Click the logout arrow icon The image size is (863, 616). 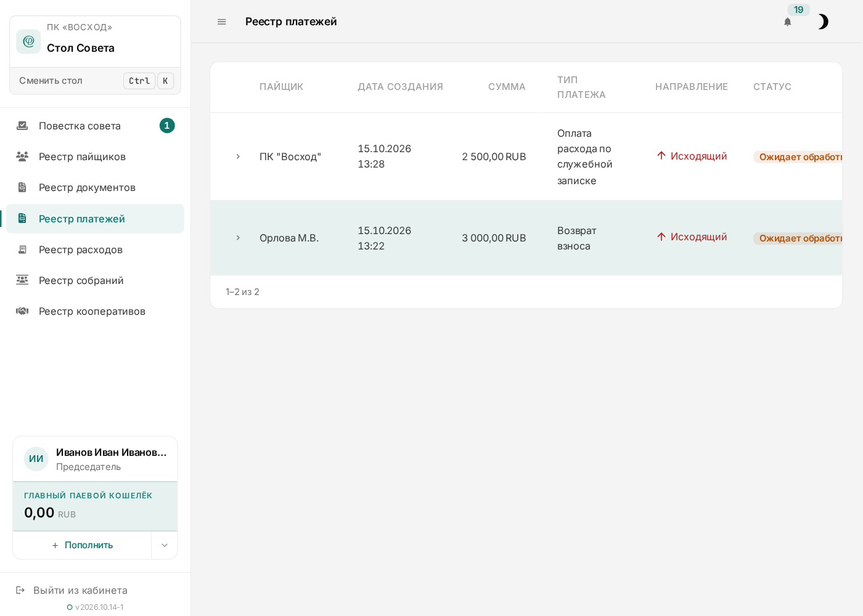click(x=20, y=590)
